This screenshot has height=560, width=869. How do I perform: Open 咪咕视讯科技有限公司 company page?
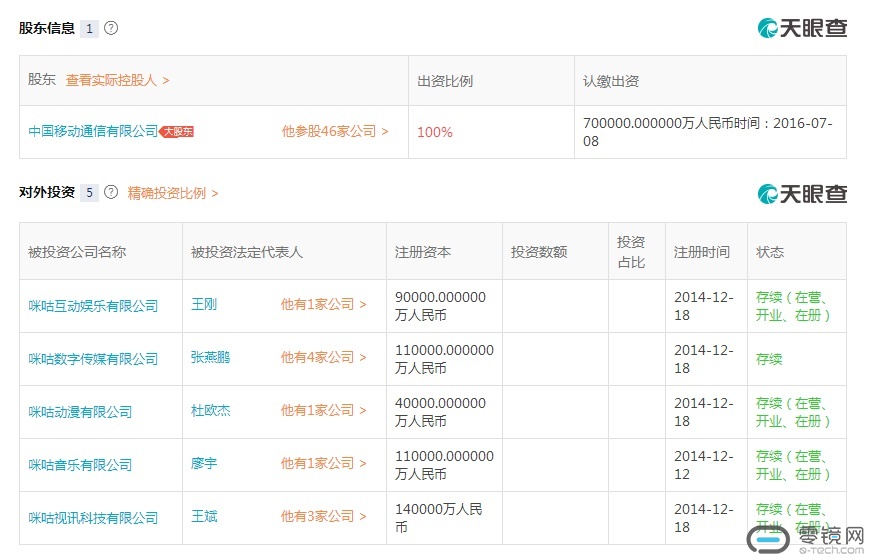(93, 518)
